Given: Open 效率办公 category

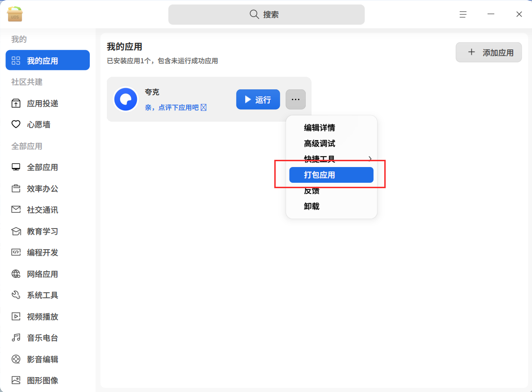Looking at the screenshot, I should click(x=48, y=189).
